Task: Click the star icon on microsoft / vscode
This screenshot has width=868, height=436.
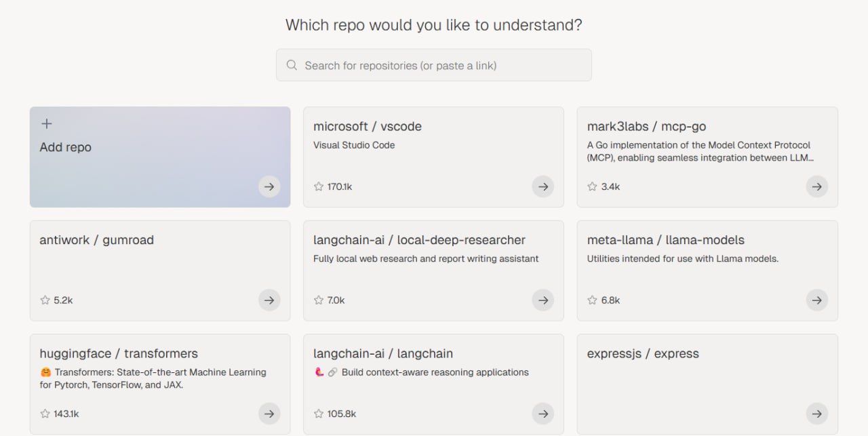Action: (x=319, y=186)
